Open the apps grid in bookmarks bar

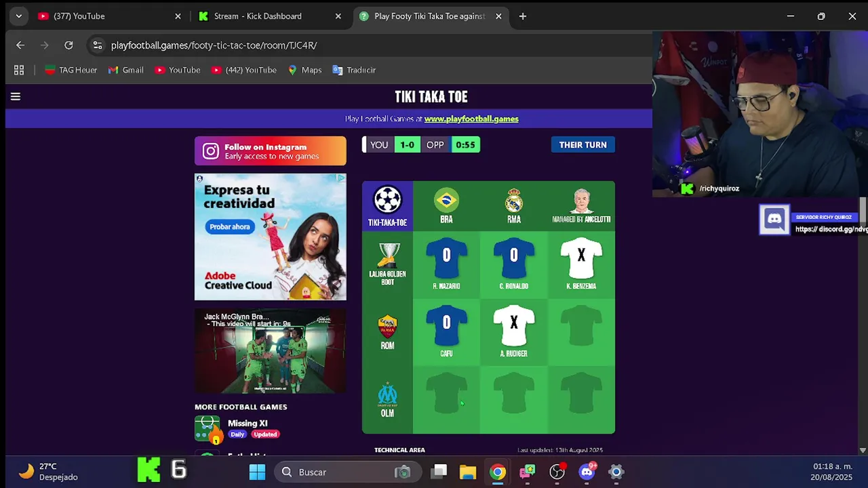tap(19, 70)
